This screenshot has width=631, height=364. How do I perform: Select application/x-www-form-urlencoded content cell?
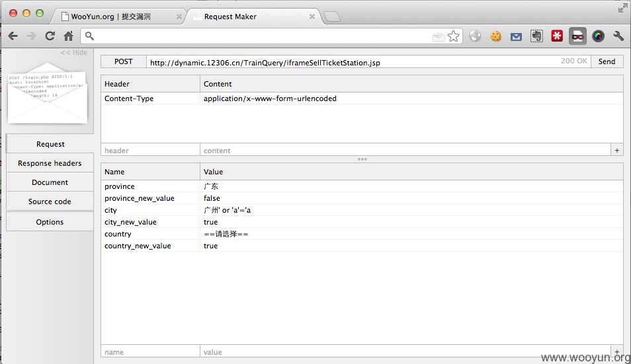pos(411,98)
